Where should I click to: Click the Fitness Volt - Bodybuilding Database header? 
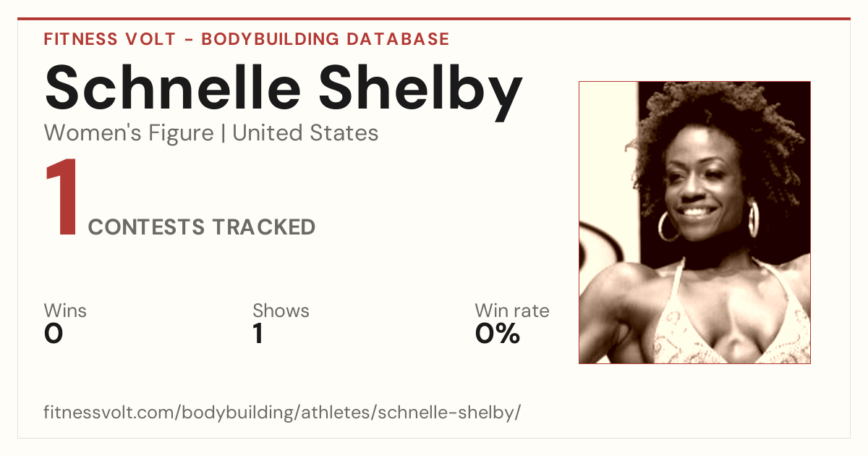(247, 39)
